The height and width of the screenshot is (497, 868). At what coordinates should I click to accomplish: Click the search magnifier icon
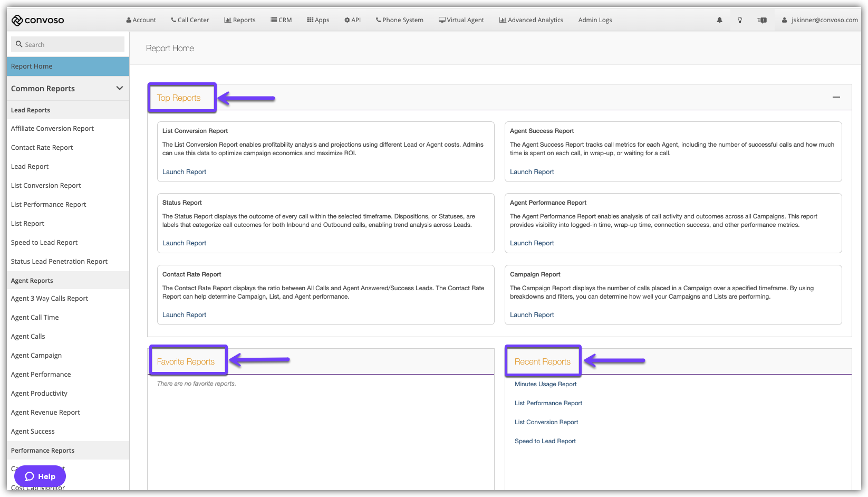(x=19, y=44)
